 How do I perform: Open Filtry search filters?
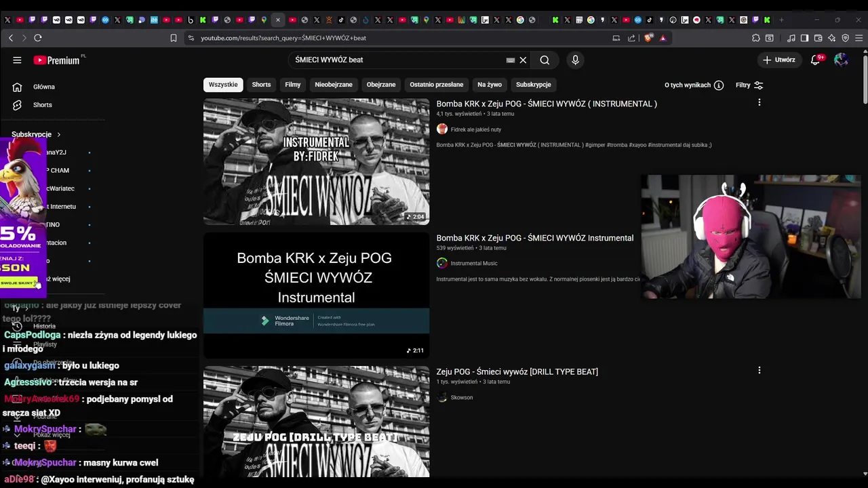[x=749, y=85]
